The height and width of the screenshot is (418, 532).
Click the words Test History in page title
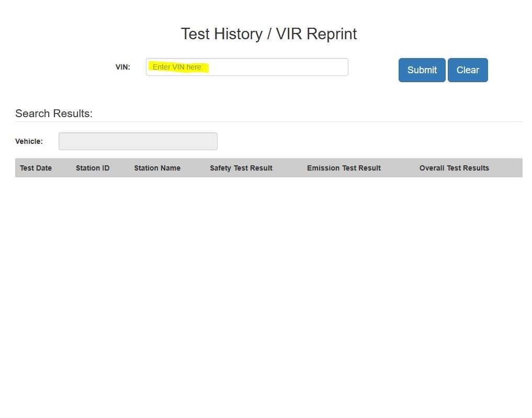[x=221, y=34]
